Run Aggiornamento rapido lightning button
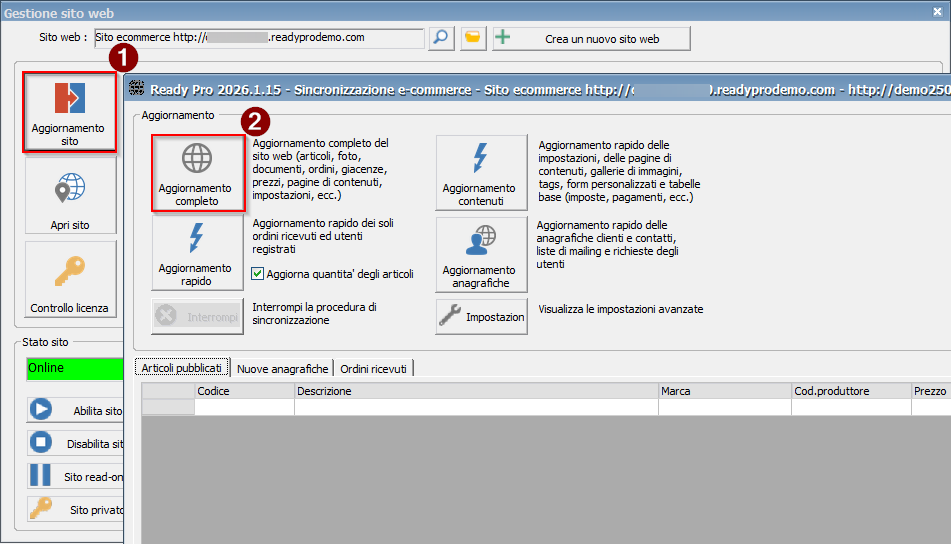This screenshot has height=544, width=951. (196, 253)
